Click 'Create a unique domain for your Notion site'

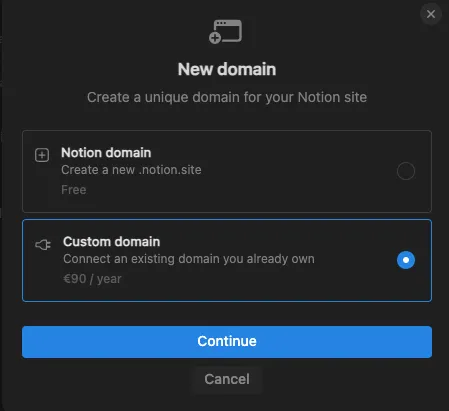coord(227,98)
